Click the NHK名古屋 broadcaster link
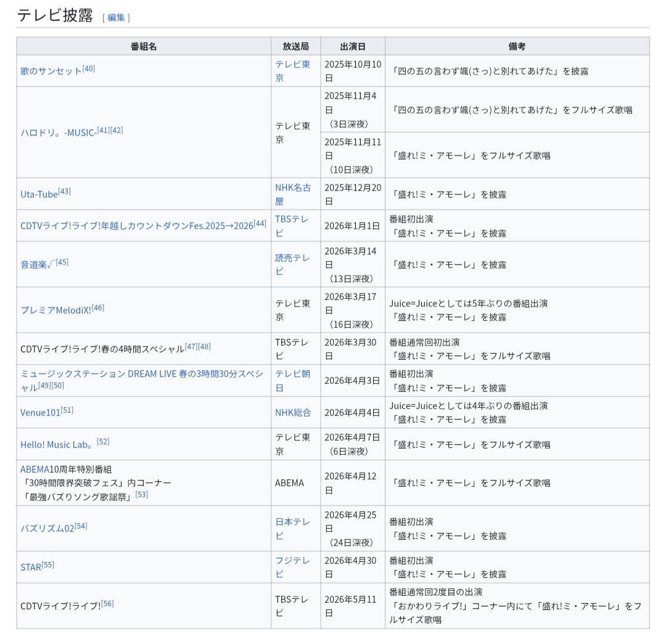666x644 pixels. click(x=293, y=187)
